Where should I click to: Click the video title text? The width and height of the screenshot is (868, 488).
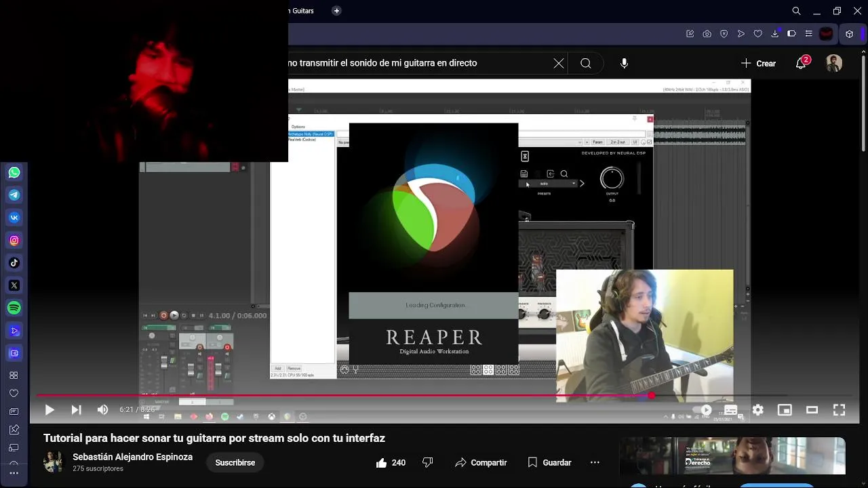pyautogui.click(x=214, y=439)
